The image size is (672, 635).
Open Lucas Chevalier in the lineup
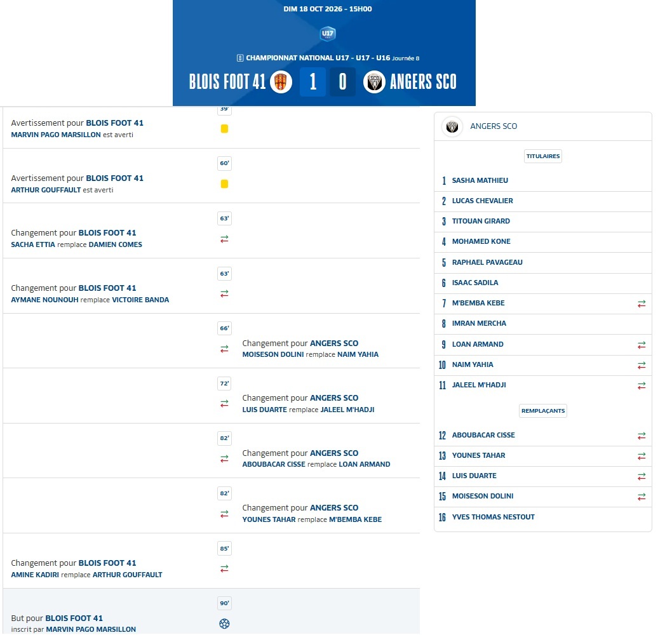pyautogui.click(x=483, y=201)
